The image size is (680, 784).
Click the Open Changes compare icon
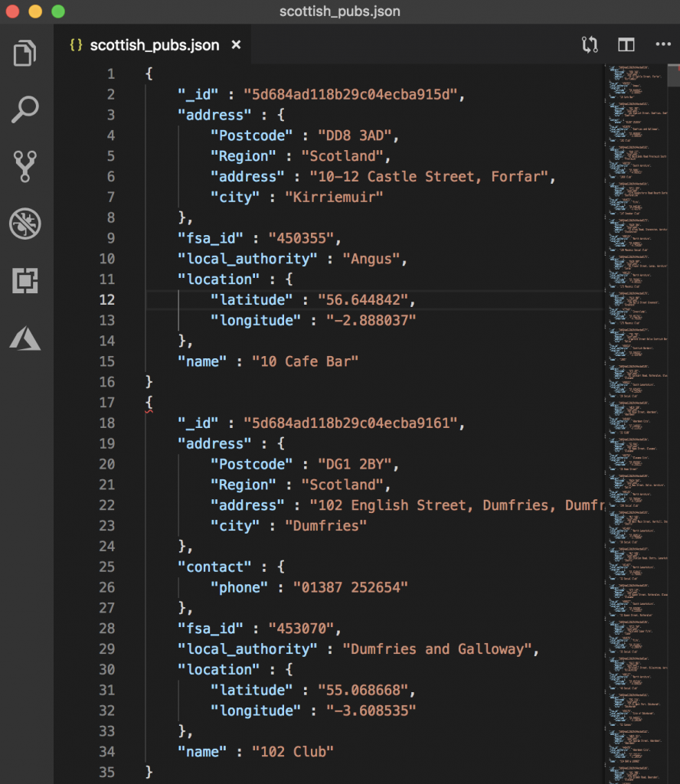point(590,45)
